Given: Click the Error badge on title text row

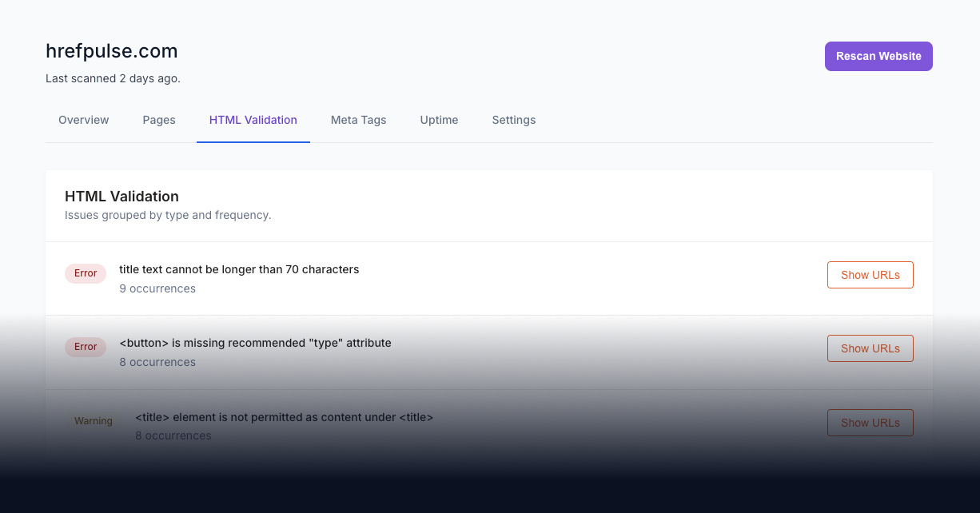Looking at the screenshot, I should click(x=86, y=273).
